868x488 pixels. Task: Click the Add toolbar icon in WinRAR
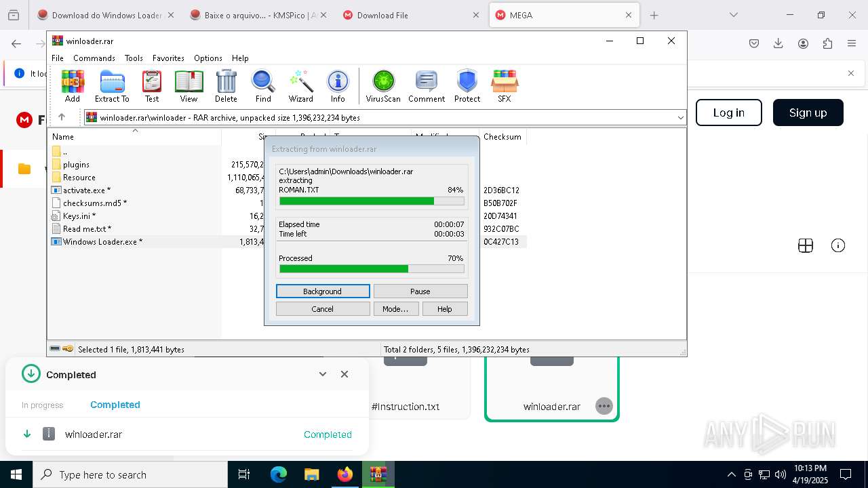tap(73, 86)
